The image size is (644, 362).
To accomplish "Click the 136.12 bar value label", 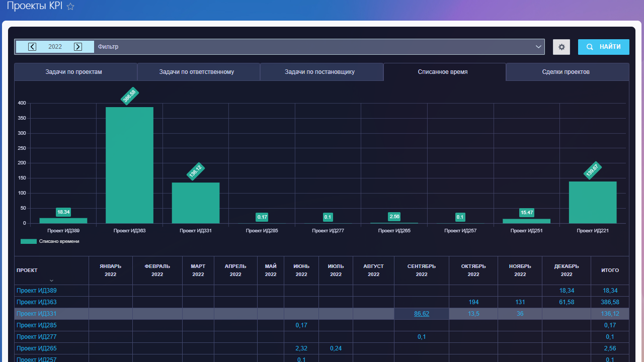I will tap(196, 171).
